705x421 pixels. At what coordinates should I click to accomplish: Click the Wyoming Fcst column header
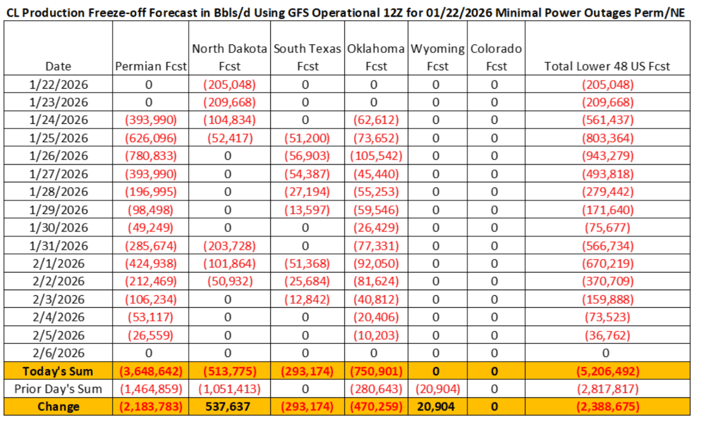[435, 56]
